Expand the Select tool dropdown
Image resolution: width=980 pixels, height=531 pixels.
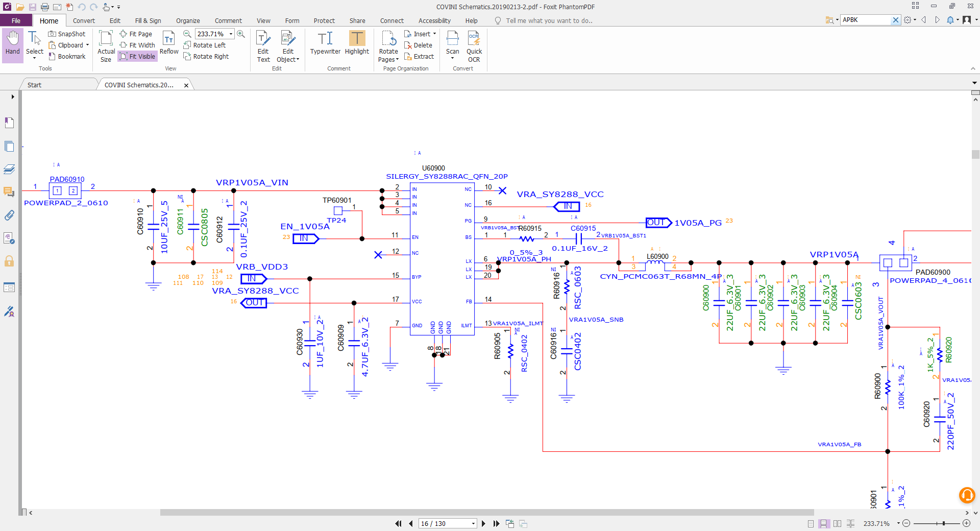34,58
